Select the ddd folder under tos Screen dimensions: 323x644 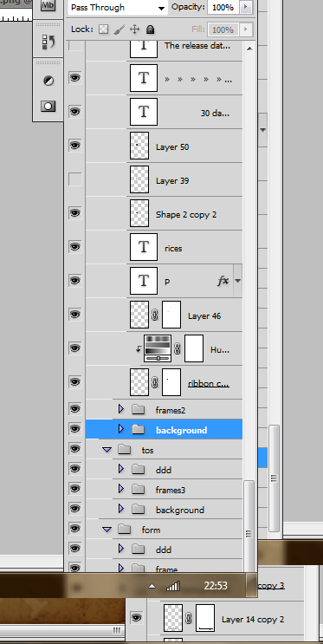(x=165, y=469)
